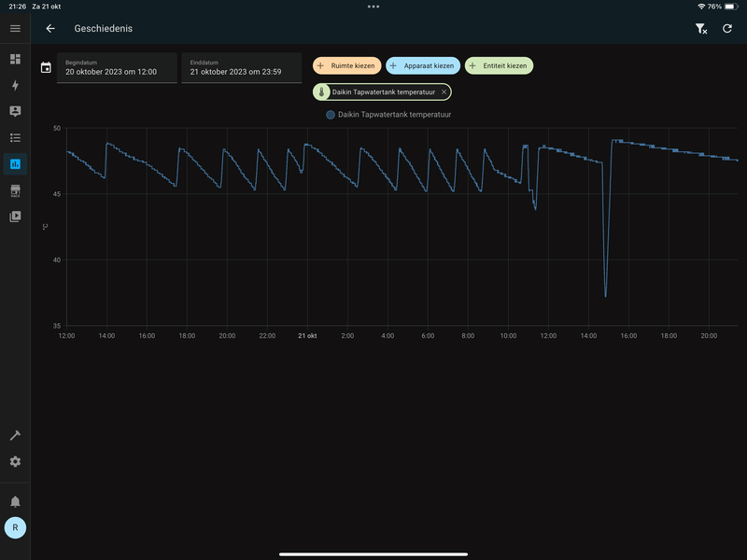This screenshot has height=560, width=747.
Task: Open Developer tools hammer icon
Action: click(15, 435)
